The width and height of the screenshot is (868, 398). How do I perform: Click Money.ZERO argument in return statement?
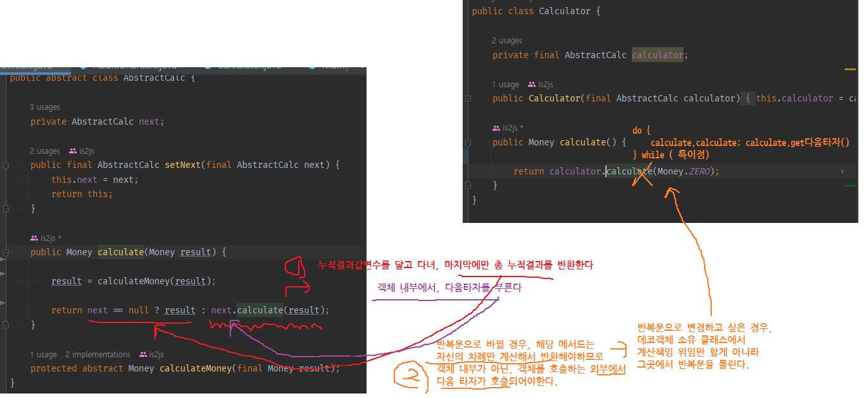coord(683,171)
